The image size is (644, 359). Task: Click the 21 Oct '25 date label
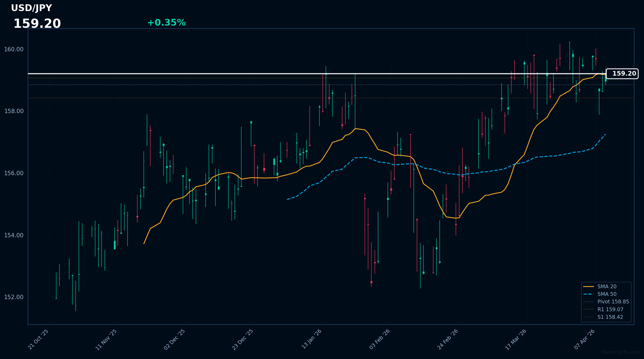38,339
